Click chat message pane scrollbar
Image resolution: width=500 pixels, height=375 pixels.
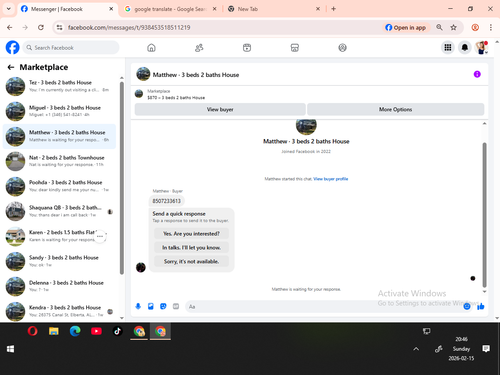pyautogui.click(x=484, y=215)
